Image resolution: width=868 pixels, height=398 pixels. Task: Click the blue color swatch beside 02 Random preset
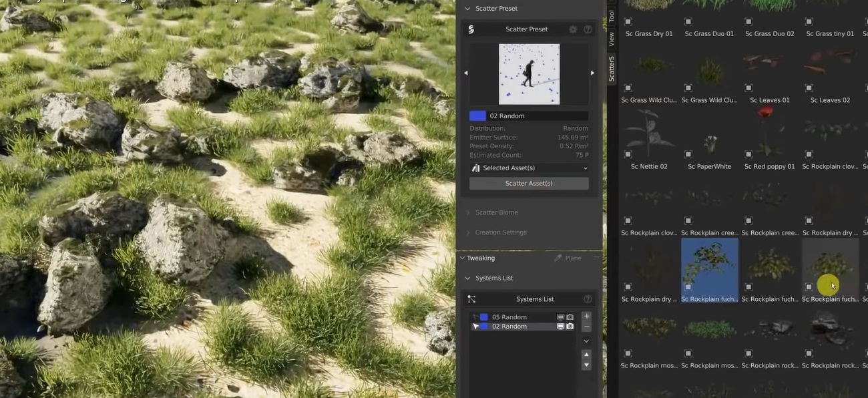point(477,116)
